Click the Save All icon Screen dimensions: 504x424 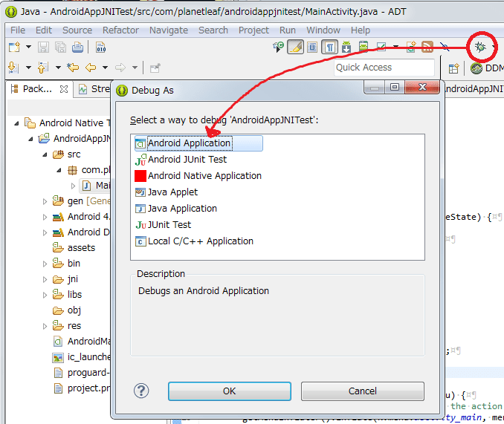(60, 48)
